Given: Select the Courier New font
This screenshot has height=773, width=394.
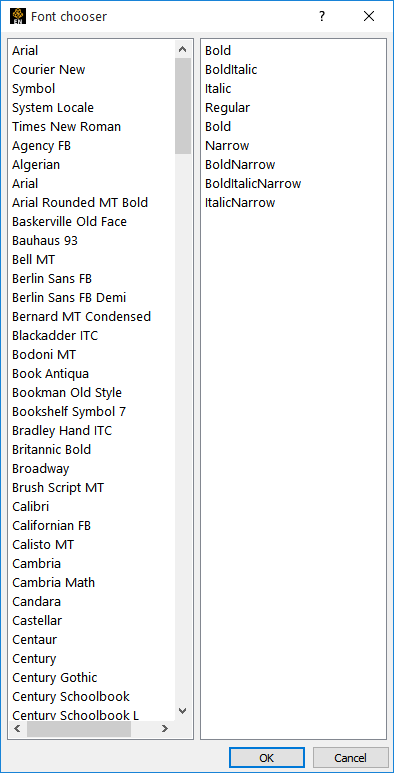Looking at the screenshot, I should (48, 70).
